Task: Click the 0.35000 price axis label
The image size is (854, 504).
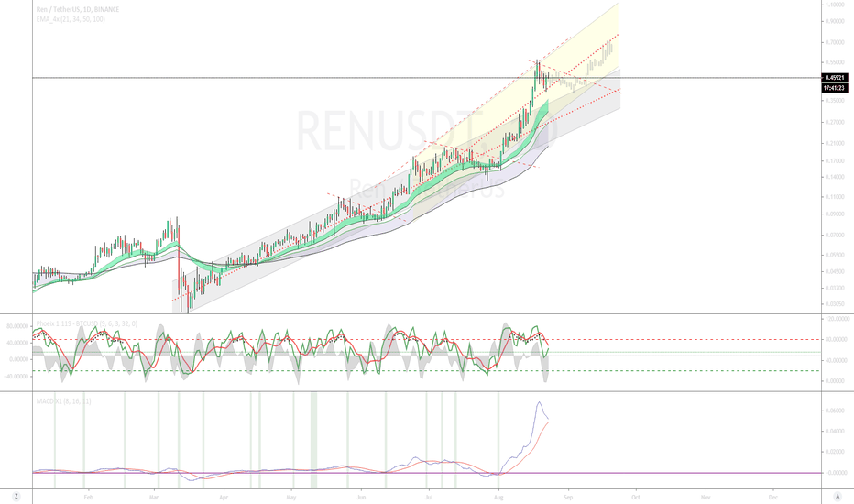Action: 835,101
